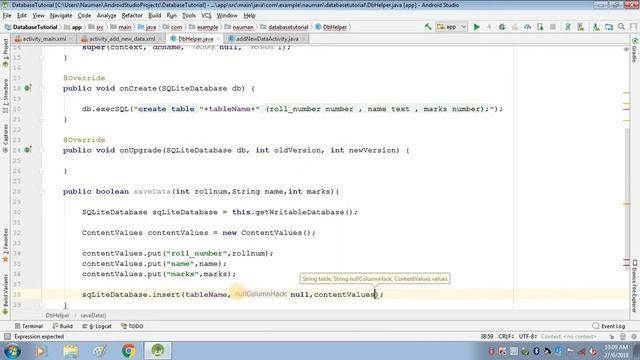Open the Tools menu

(x=189, y=16)
